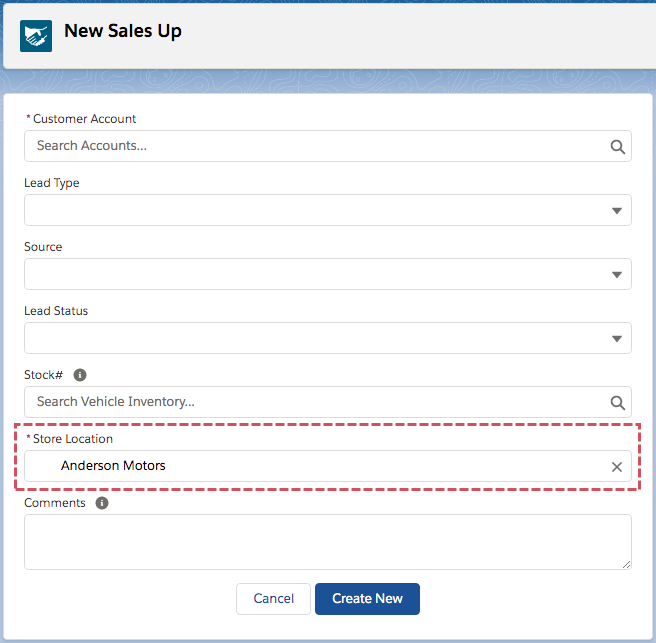Click the Stock# search magnifier icon

click(618, 403)
